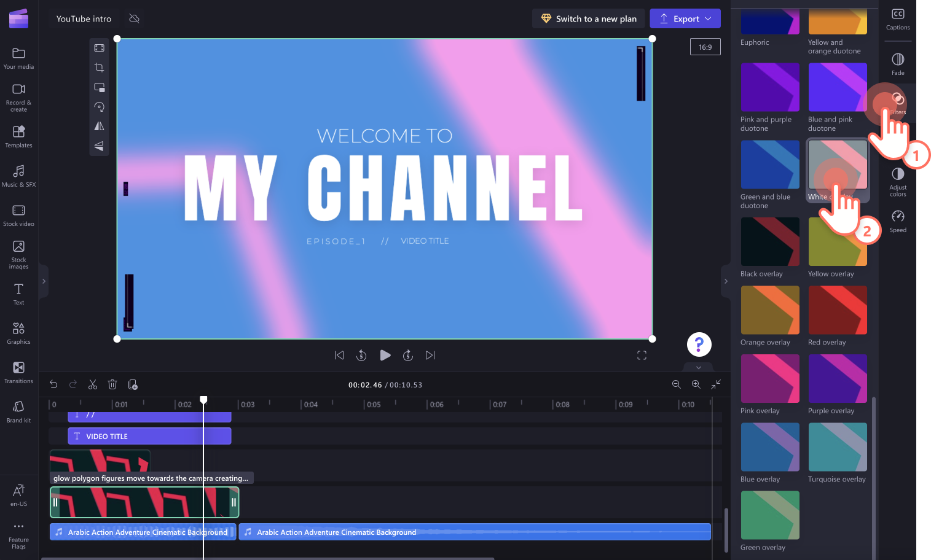The height and width of the screenshot is (560, 931).
Task: Click the flip horizontal icon
Action: coord(99,126)
